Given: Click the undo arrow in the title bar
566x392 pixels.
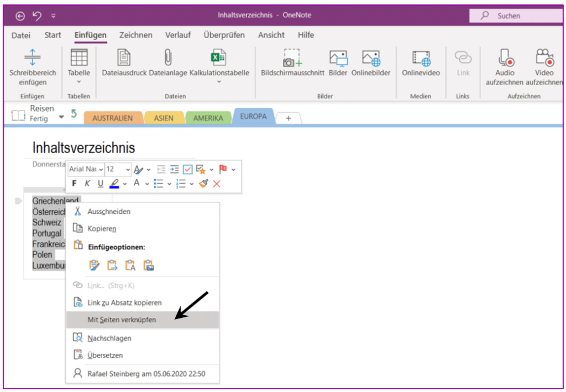Looking at the screenshot, I should [x=37, y=15].
